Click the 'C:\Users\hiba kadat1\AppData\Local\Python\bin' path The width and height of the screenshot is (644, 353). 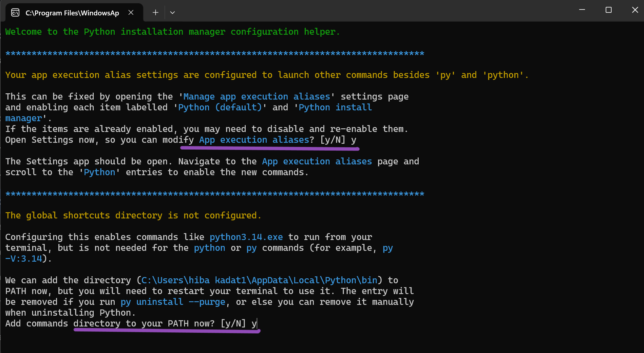[259, 280]
